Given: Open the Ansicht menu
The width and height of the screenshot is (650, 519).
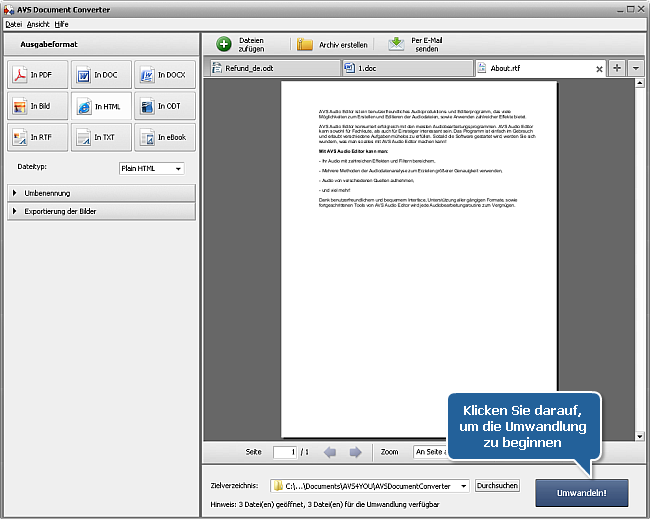Looking at the screenshot, I should click(38, 24).
